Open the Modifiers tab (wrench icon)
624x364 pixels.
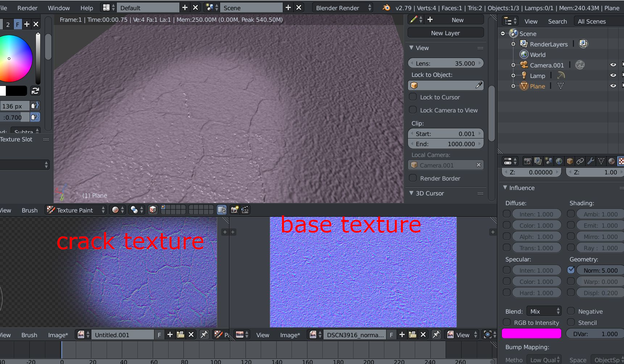point(591,161)
